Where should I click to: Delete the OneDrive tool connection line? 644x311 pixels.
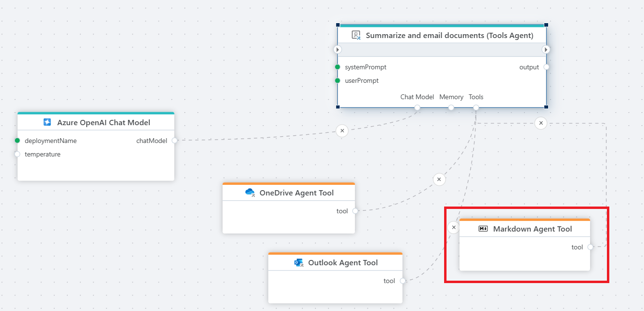[439, 180]
